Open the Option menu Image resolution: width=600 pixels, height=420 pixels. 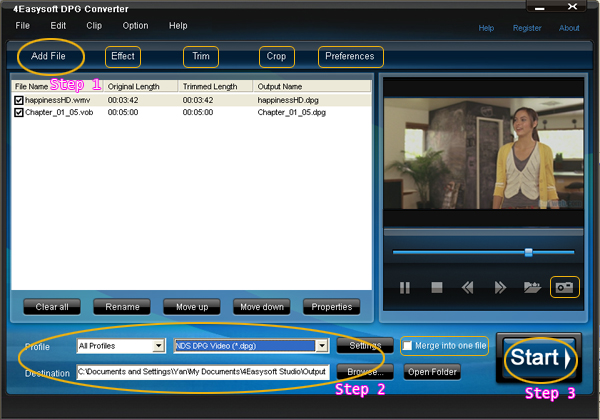click(135, 26)
